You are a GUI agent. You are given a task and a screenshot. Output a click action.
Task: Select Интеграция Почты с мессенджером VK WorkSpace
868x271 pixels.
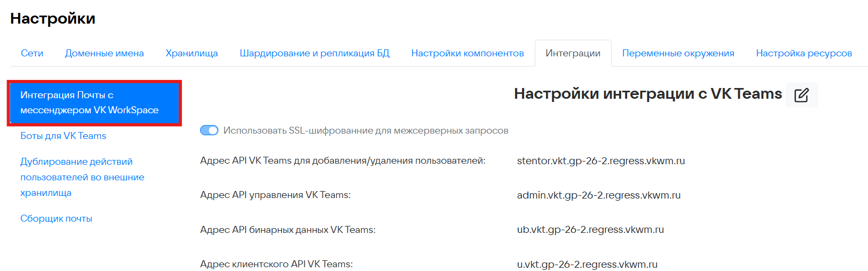click(94, 102)
